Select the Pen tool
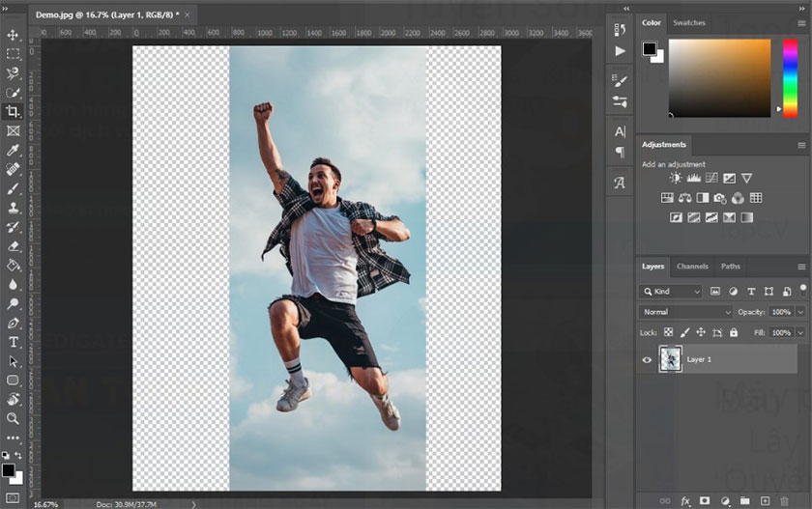Image resolution: width=812 pixels, height=509 pixels. point(13,323)
